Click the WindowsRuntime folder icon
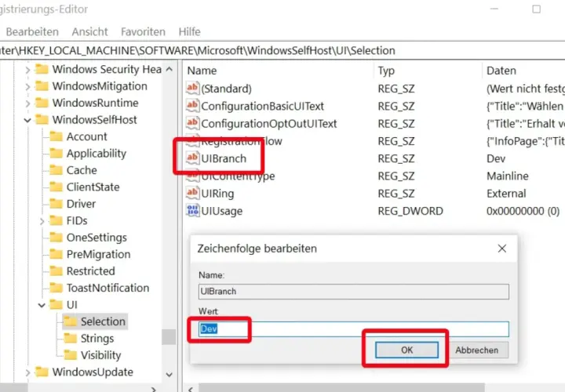The height and width of the screenshot is (392, 565). pyautogui.click(x=42, y=103)
